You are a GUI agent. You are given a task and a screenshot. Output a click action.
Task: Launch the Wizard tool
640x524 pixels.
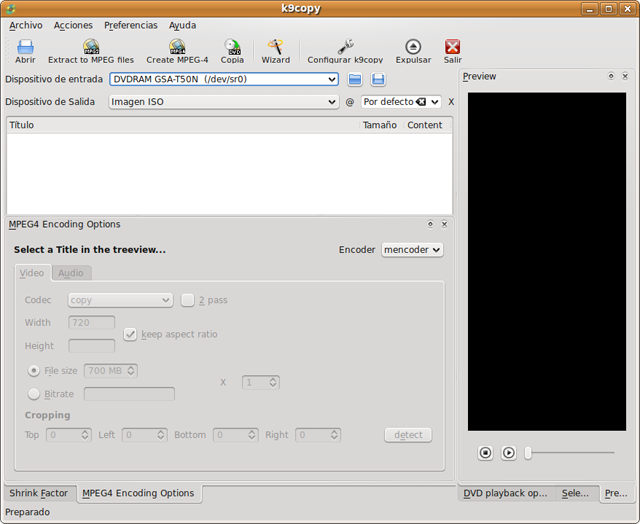click(275, 47)
